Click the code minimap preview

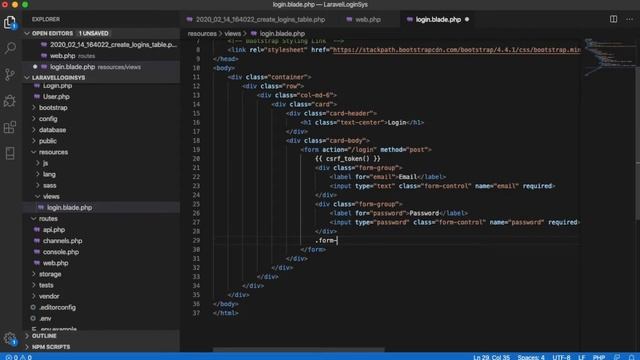click(609, 58)
